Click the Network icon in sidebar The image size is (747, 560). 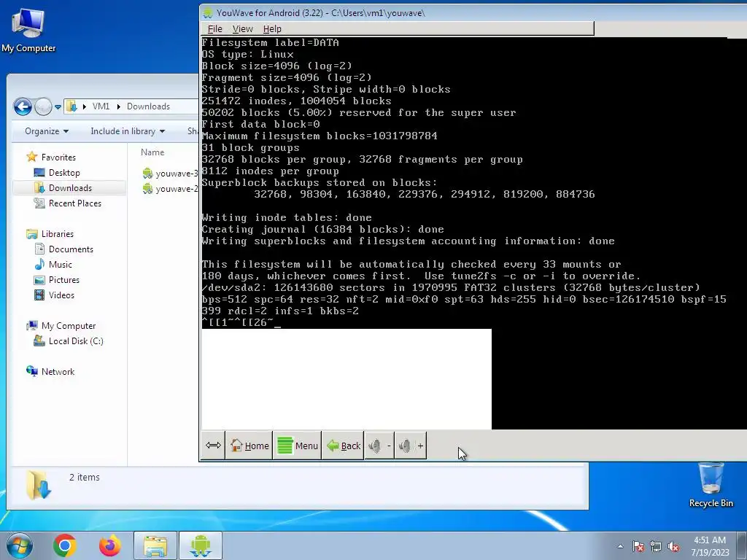(x=32, y=371)
